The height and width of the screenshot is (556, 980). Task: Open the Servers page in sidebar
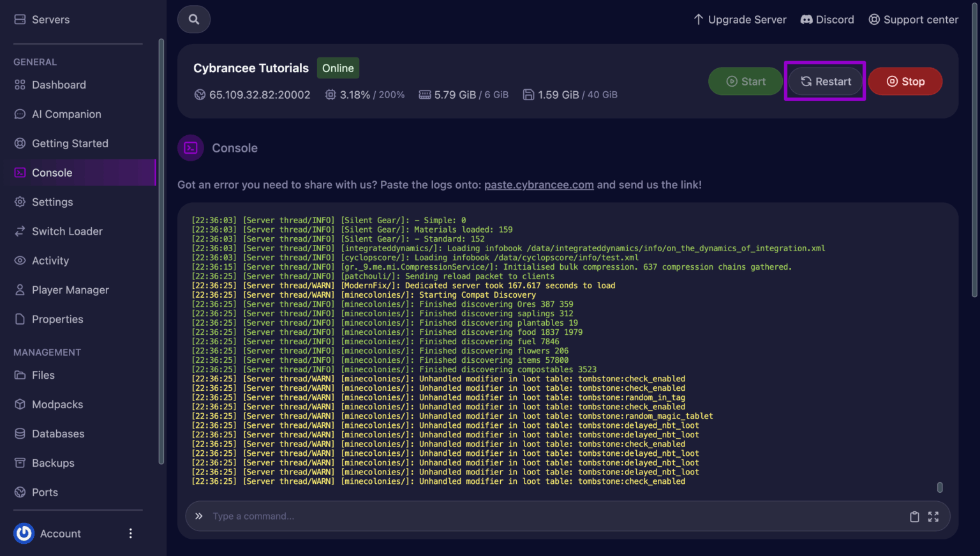[42, 20]
